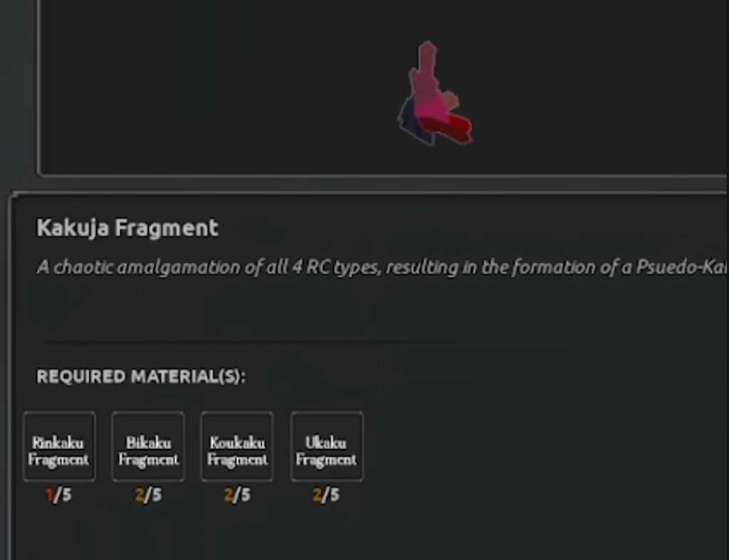This screenshot has width=729, height=560.
Task: Click the 2/5 count under Koukaku Fragment
Action: coord(237,495)
